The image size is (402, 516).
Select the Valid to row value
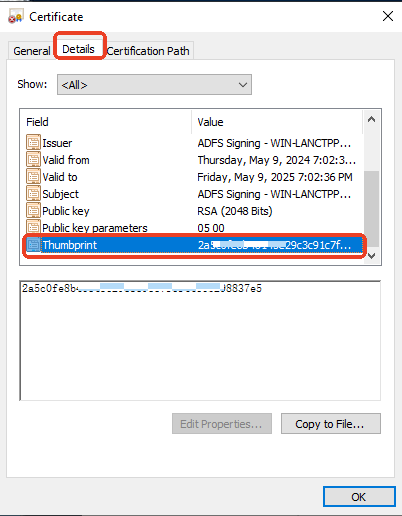point(275,177)
